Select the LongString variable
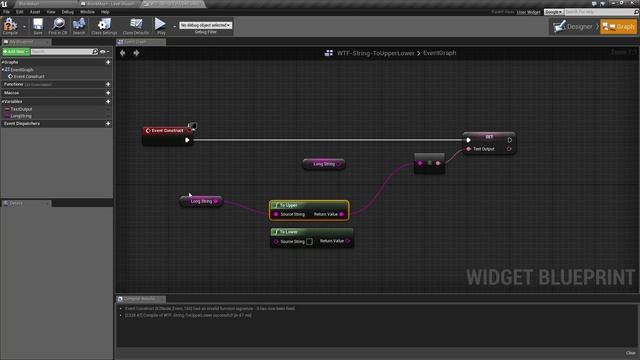 [x=21, y=116]
